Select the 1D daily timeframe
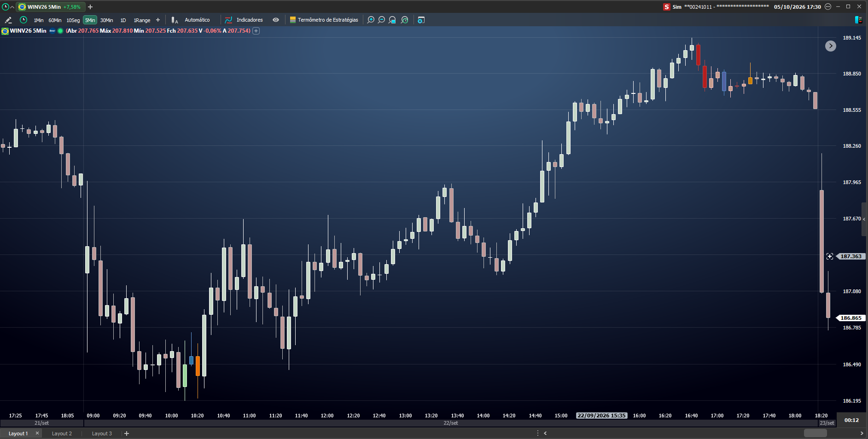This screenshot has height=439, width=868. click(123, 20)
